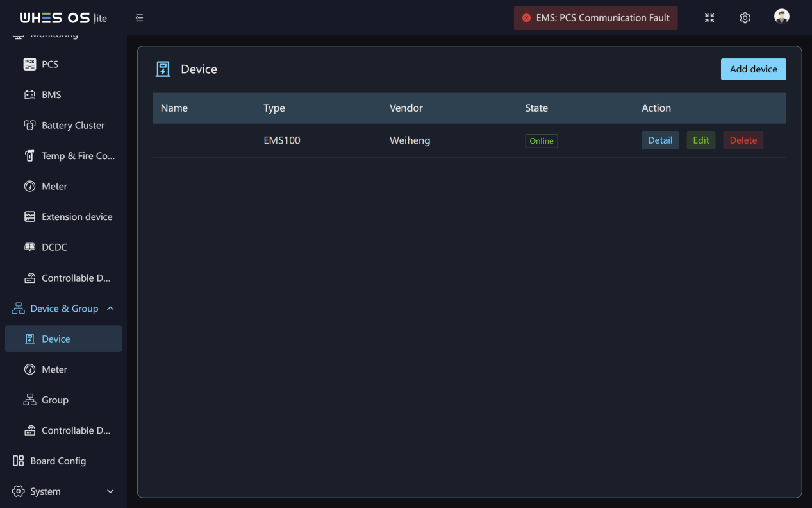Expand the System menu chevron
812x508 pixels.
point(110,491)
